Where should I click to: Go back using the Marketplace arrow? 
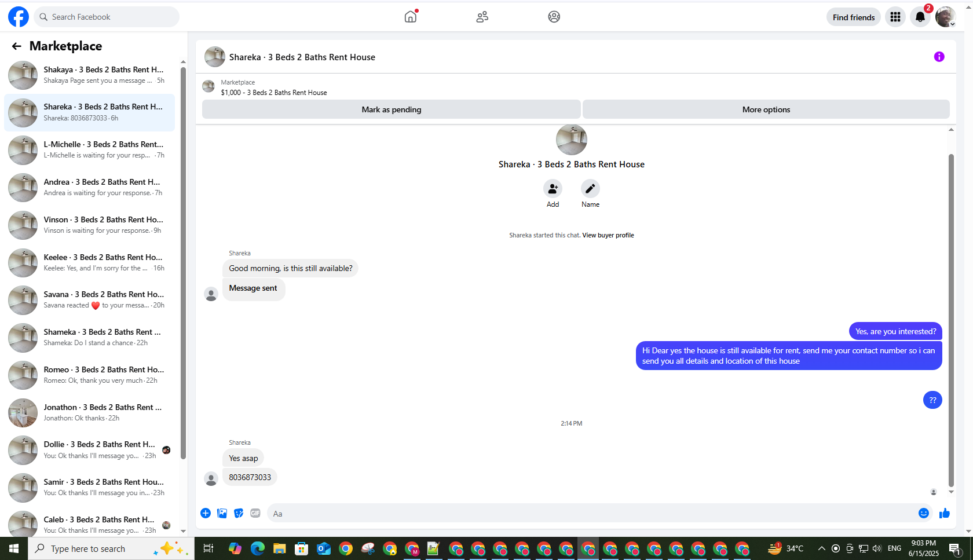16,46
